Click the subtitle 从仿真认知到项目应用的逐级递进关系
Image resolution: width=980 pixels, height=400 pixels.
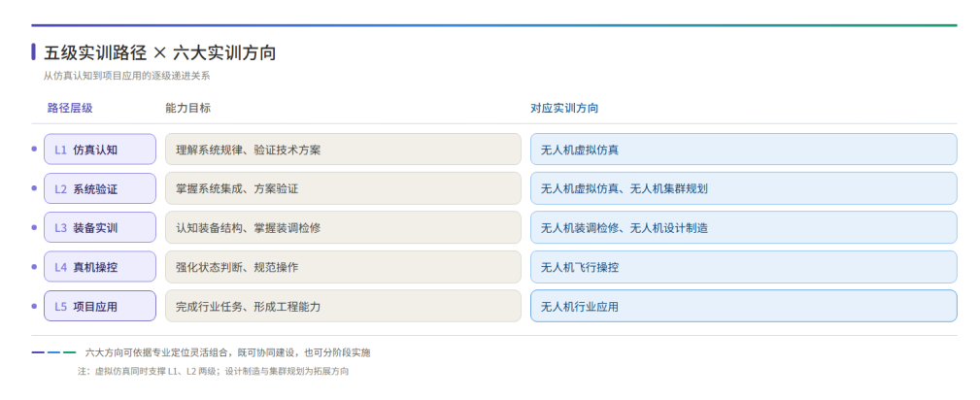pyautogui.click(x=127, y=77)
